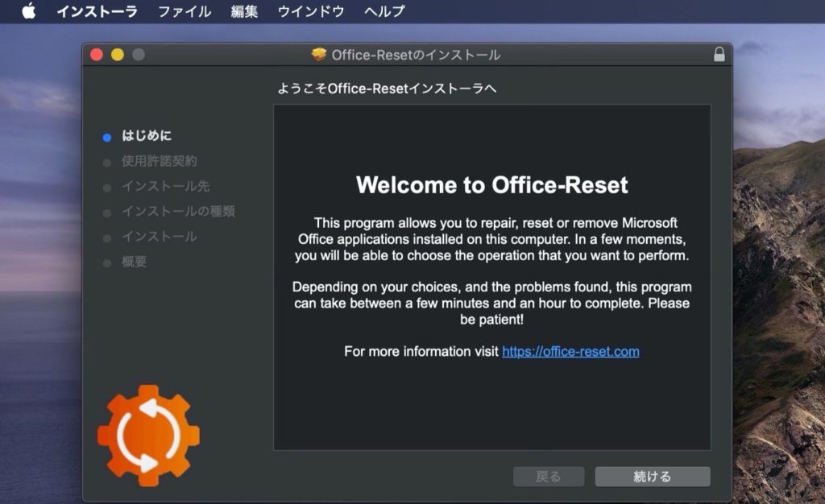Select the インストールの種類 step in sidebar
Screen dimensions: 825x504
click(178, 212)
